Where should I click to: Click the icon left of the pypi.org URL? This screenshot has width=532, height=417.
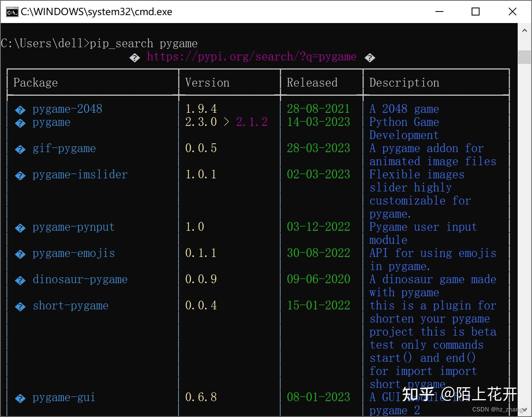point(135,57)
